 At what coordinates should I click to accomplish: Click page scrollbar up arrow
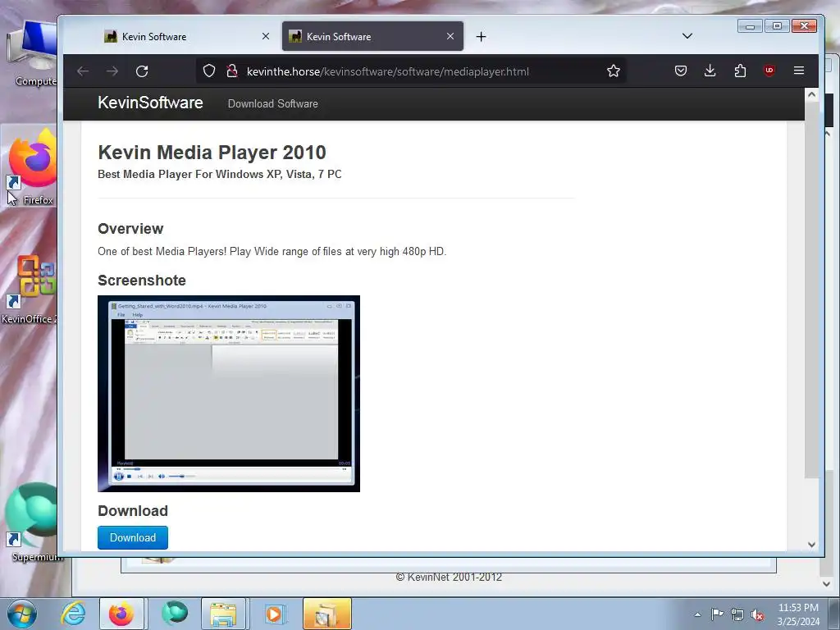click(811, 95)
